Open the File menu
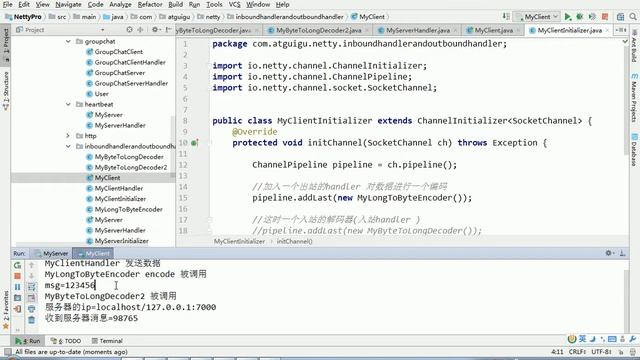 (x=7, y=4)
